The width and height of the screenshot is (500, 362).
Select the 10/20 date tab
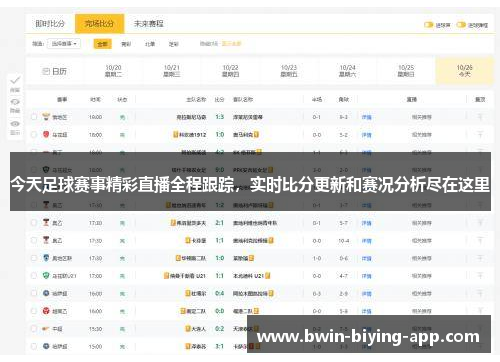click(113, 71)
